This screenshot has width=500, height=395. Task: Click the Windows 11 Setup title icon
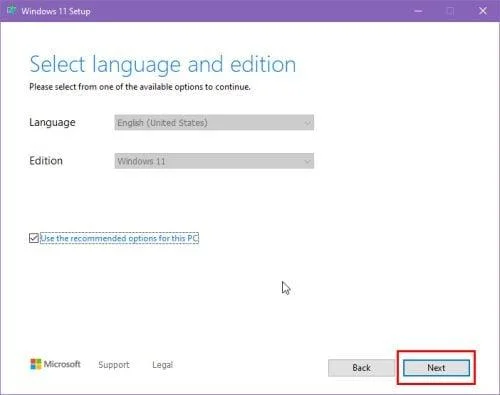click(x=12, y=11)
